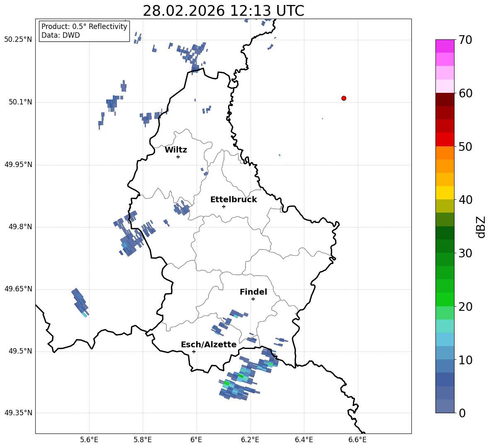Click the cross marker under Findel

tap(253, 299)
